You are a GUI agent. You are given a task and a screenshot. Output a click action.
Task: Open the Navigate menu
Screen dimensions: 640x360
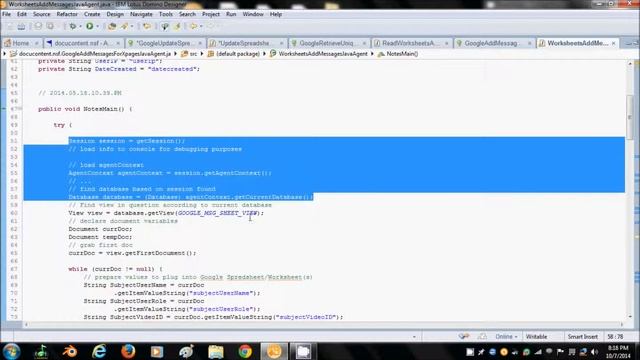pos(141,14)
